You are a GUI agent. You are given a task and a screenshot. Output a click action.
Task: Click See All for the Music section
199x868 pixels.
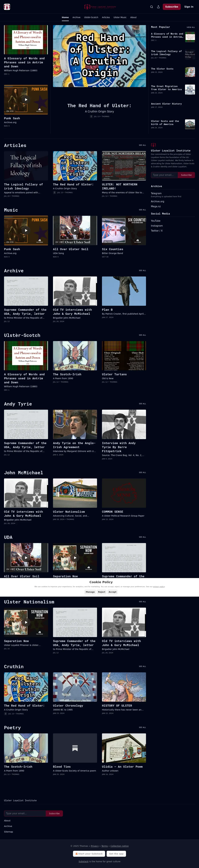click(142, 210)
